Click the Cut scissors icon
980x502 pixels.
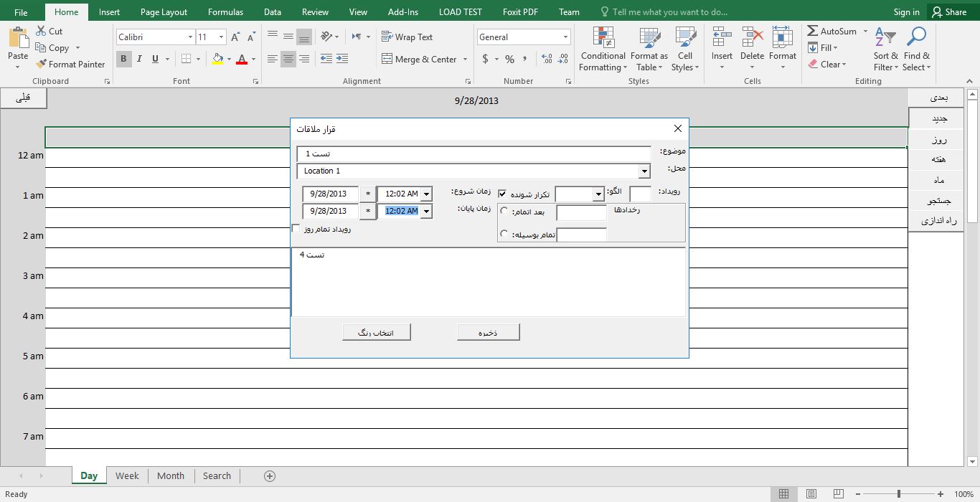40,32
